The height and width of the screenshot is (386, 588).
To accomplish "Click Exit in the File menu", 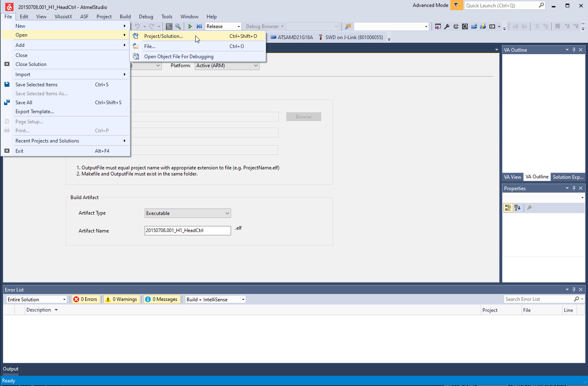I will coord(65,151).
